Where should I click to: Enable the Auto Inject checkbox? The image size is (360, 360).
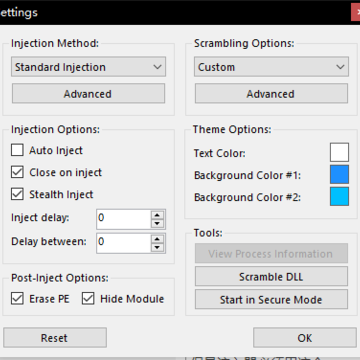click(17, 150)
